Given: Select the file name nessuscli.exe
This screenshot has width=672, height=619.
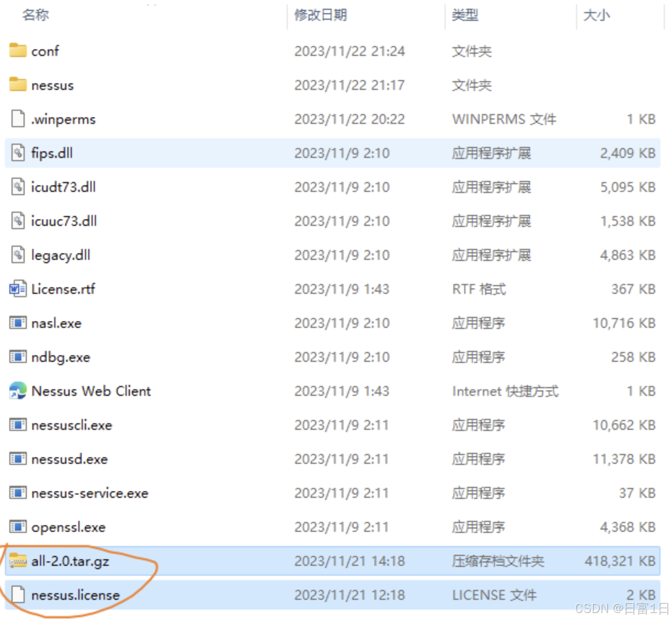Looking at the screenshot, I should [x=72, y=425].
